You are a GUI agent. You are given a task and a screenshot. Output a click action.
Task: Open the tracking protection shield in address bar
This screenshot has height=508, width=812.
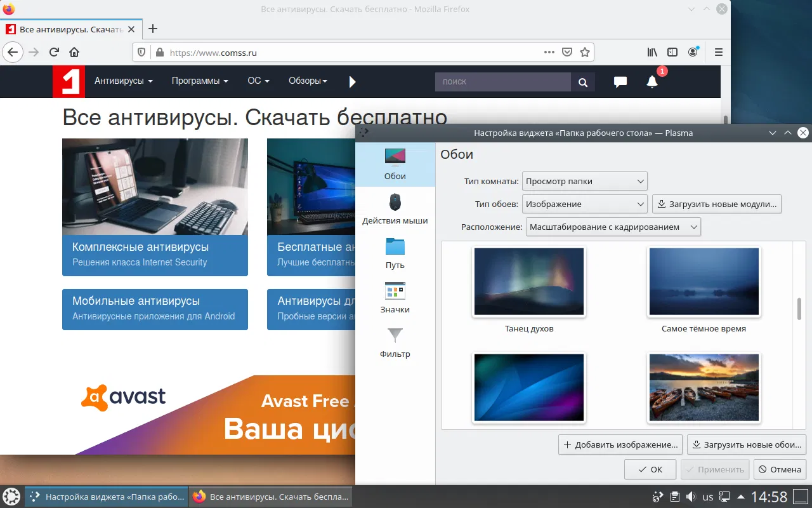(141, 53)
